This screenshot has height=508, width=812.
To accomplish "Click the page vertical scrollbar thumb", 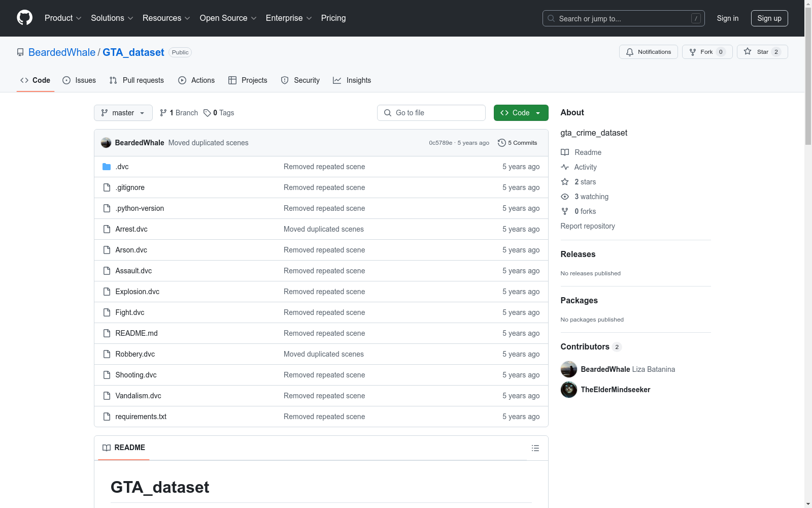I will [x=808, y=76].
